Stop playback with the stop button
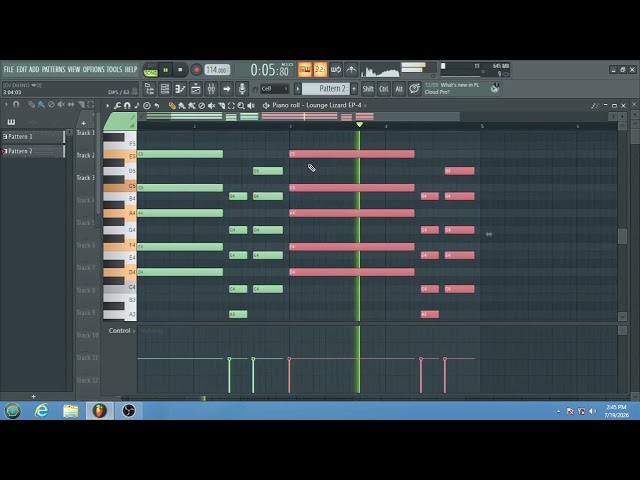The width and height of the screenshot is (640, 480). point(180,70)
